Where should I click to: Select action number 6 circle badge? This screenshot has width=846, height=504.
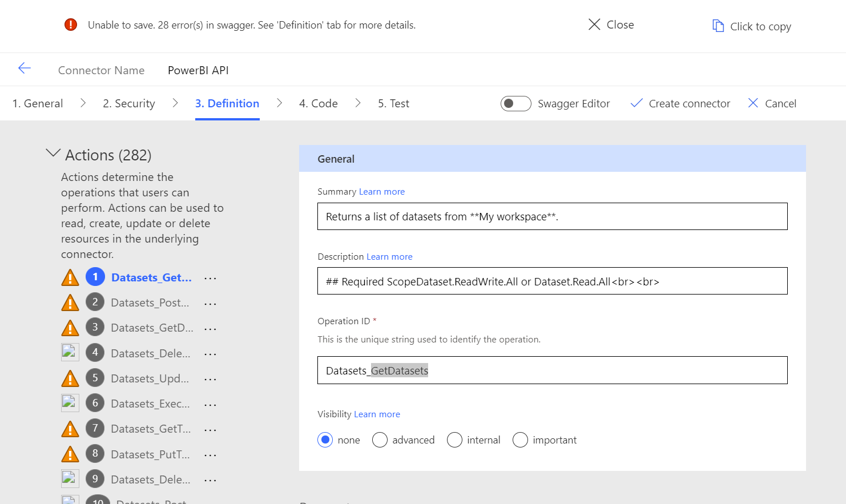point(95,403)
